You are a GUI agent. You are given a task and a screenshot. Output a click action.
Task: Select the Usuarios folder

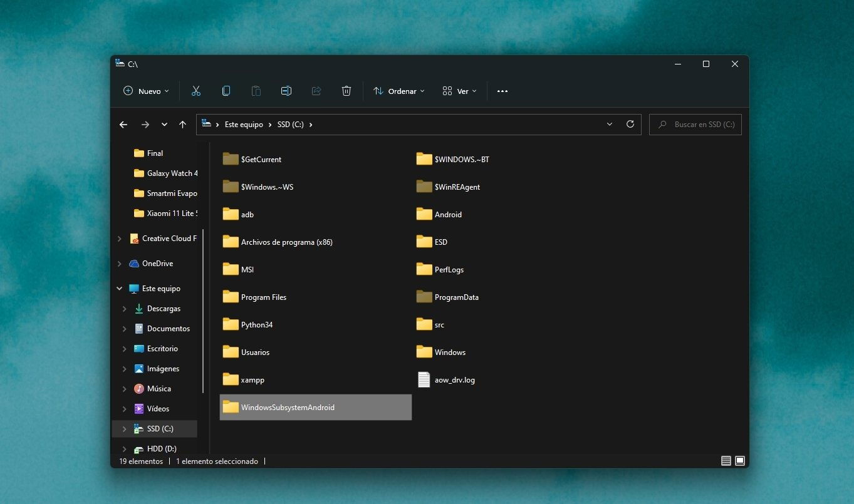tap(246, 352)
